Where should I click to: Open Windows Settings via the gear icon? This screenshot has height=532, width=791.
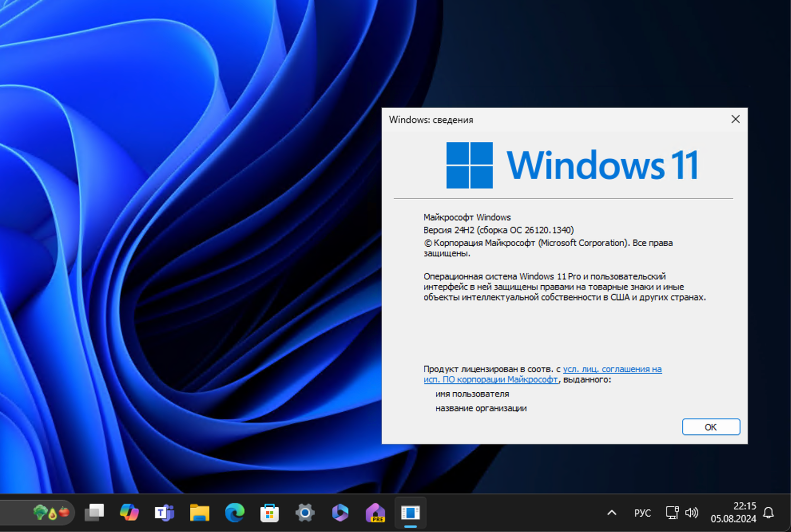pos(305,512)
